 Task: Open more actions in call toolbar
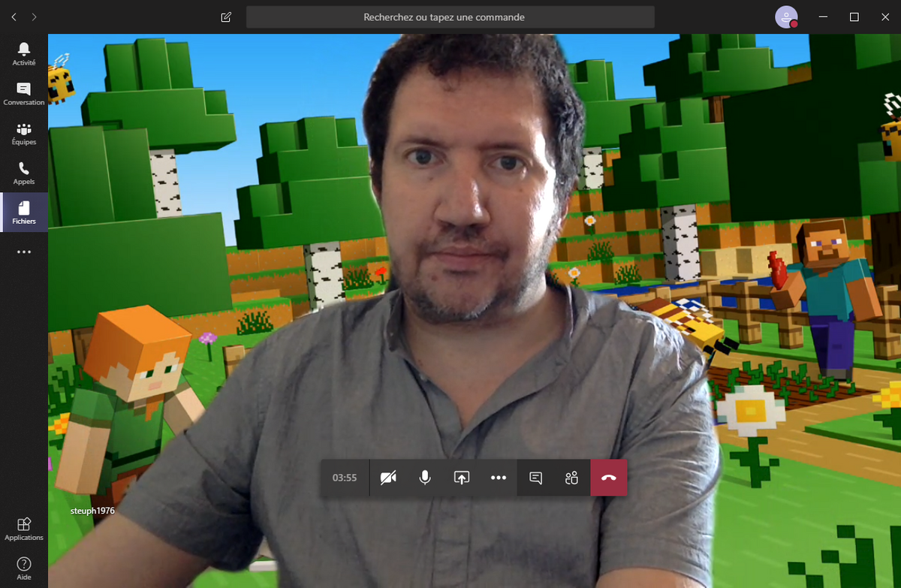pyautogui.click(x=499, y=478)
